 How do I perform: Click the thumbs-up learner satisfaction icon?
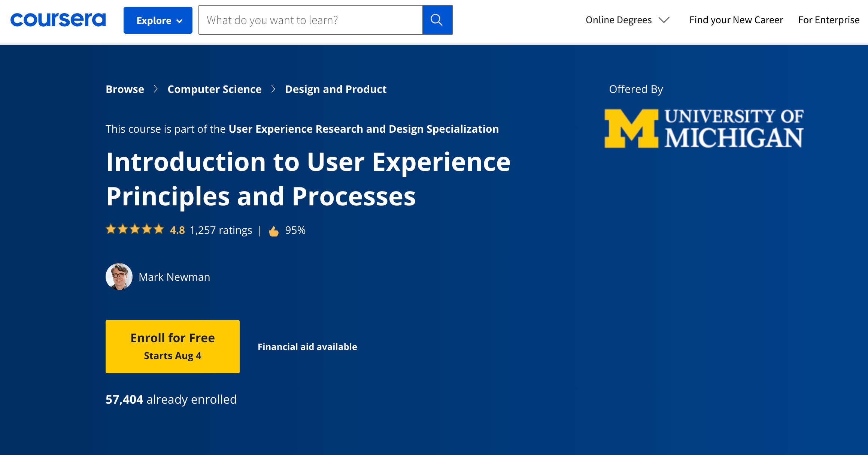[274, 230]
